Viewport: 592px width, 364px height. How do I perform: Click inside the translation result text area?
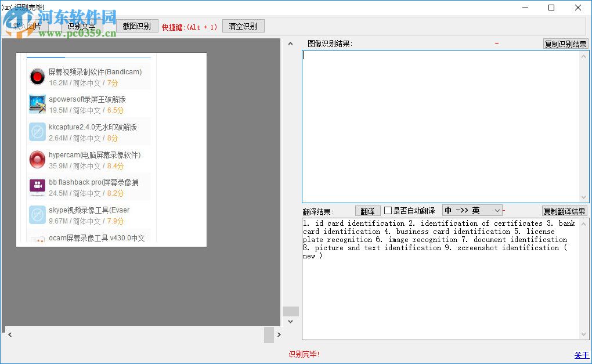pyautogui.click(x=441, y=279)
